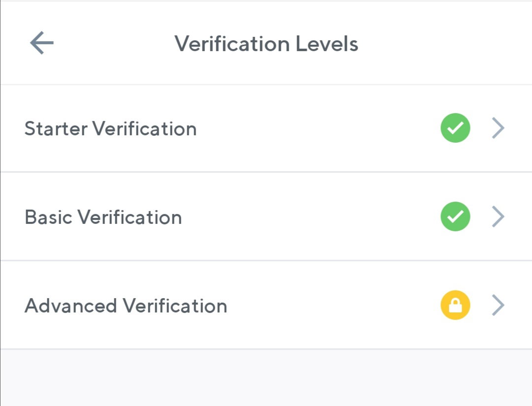Click the Verification Levels page title

click(x=266, y=44)
